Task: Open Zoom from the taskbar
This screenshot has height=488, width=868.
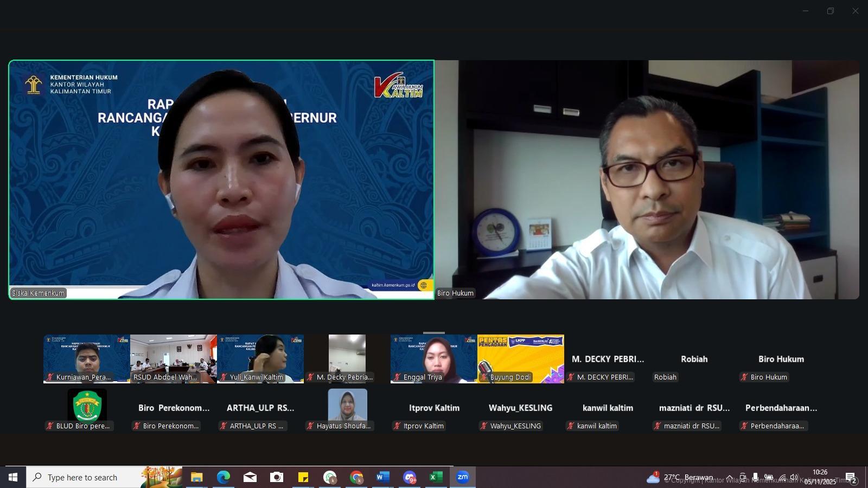Action: coord(462,477)
